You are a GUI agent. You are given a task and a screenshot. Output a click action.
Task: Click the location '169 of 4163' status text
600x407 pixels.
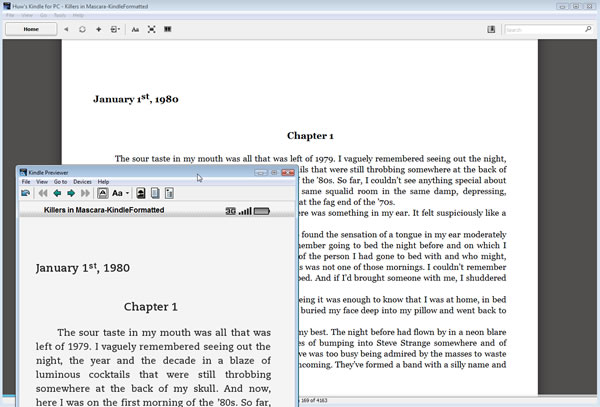pos(314,400)
